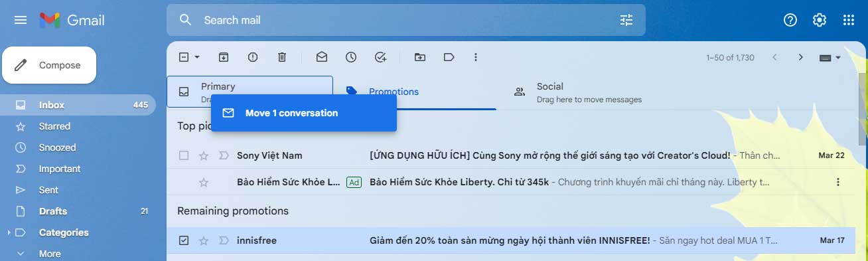
Task: Click the Ad badge on Liberty row
Action: [x=354, y=182]
